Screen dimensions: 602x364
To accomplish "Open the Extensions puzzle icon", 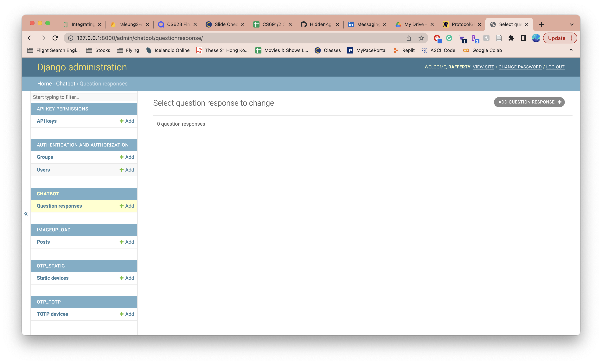I will point(511,38).
